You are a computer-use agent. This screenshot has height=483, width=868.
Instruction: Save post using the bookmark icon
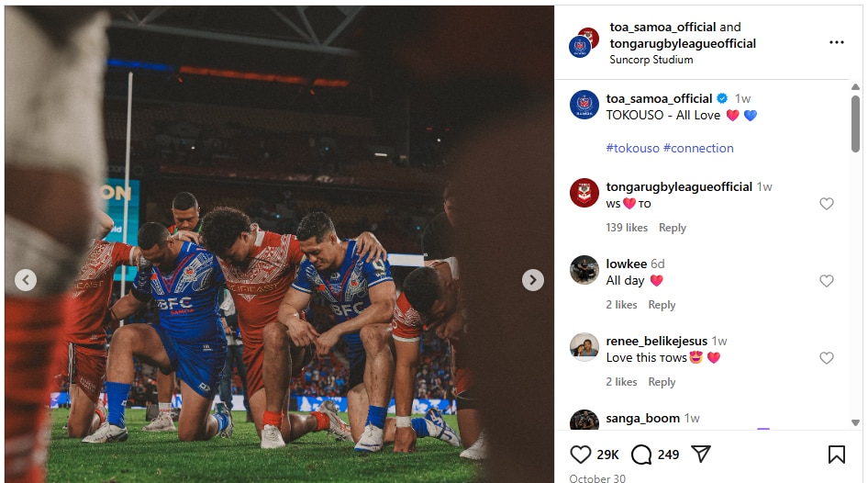tap(837, 455)
